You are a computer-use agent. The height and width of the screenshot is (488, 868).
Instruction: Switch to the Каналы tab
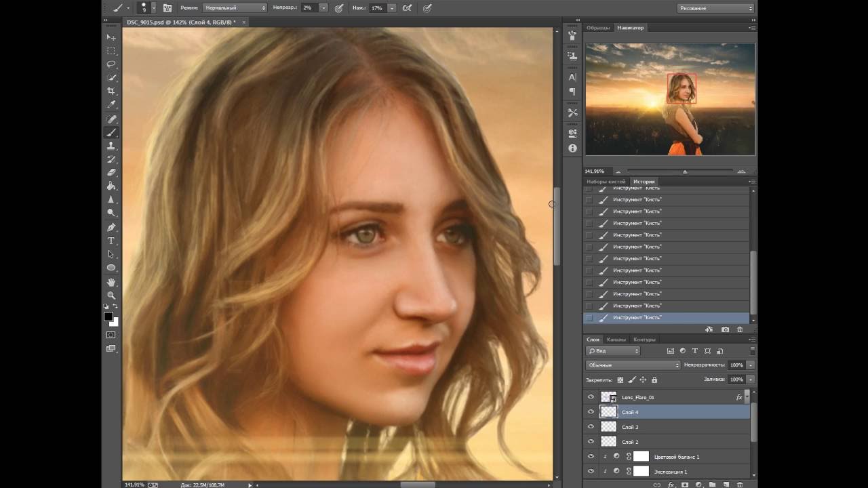(616, 340)
